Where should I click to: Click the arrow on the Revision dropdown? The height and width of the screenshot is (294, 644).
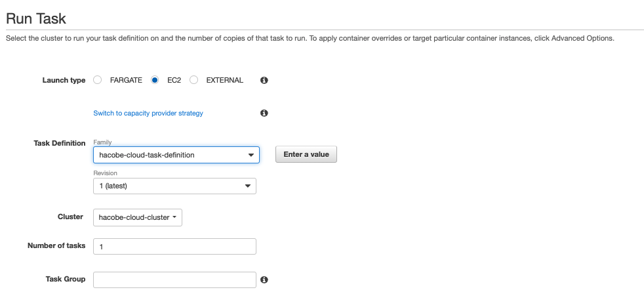247,186
